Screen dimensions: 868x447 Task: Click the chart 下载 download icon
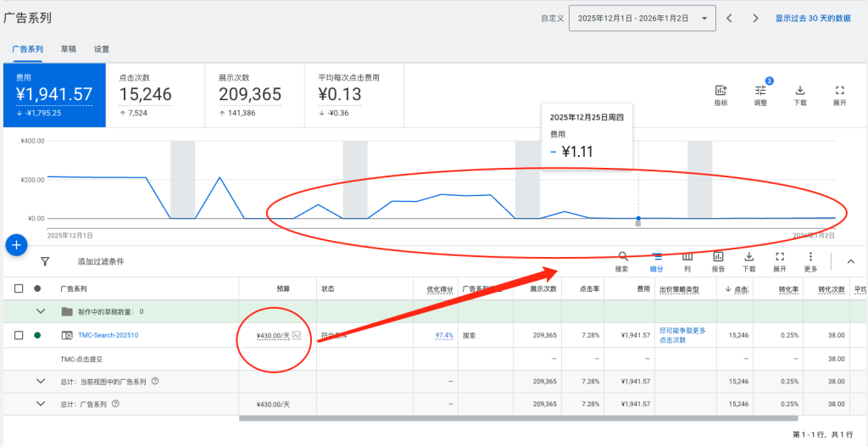click(800, 90)
